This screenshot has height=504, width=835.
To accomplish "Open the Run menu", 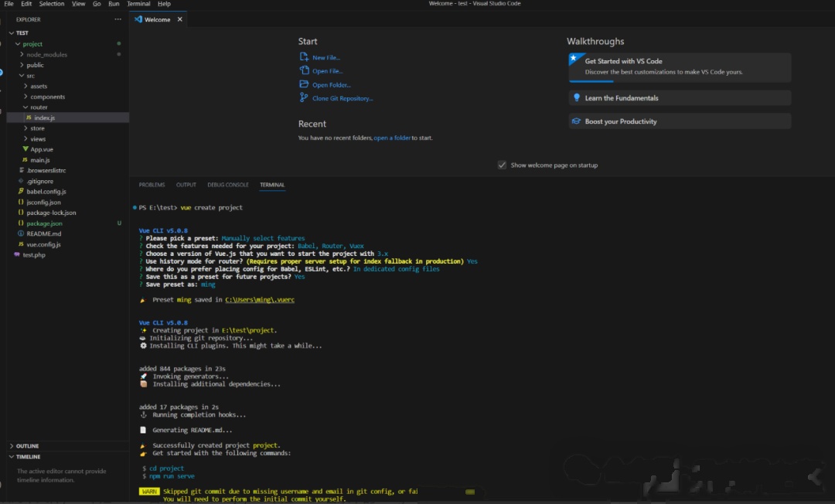I will pyautogui.click(x=114, y=4).
